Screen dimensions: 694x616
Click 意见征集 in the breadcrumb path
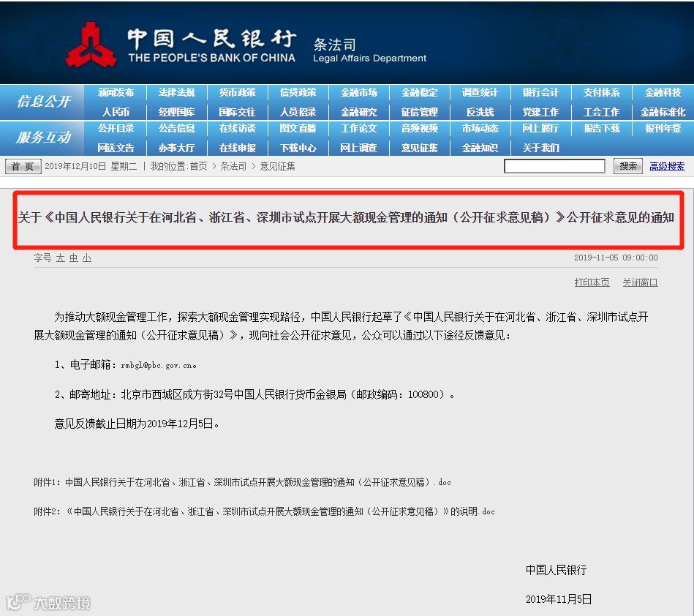coord(277,167)
